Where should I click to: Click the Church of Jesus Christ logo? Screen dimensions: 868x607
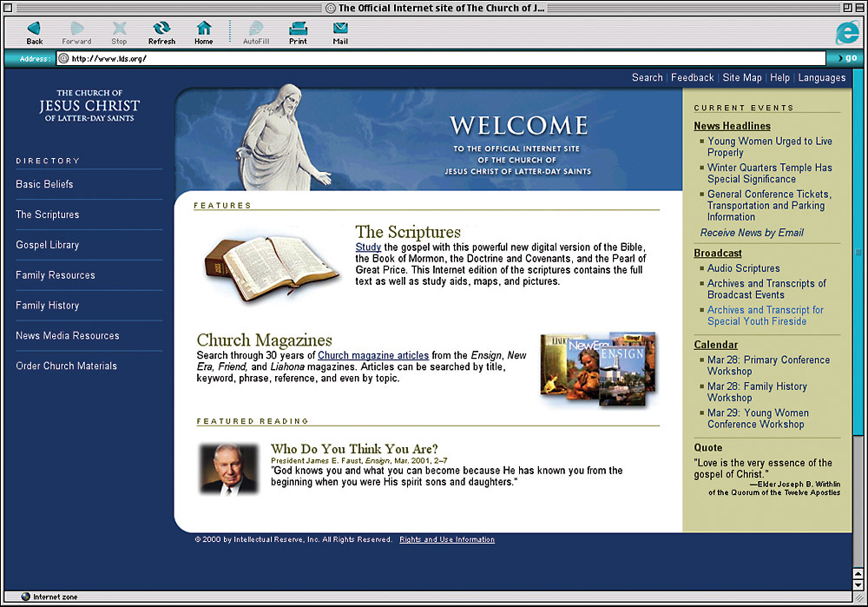tap(89, 105)
